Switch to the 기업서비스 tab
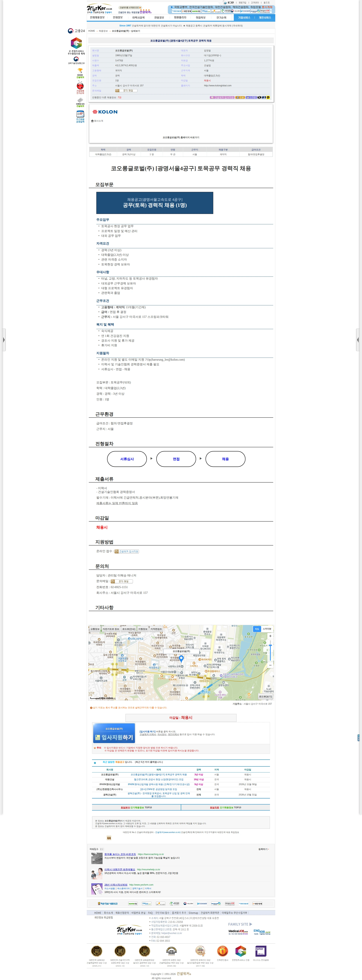This screenshot has width=362, height=980. tap(244, 18)
